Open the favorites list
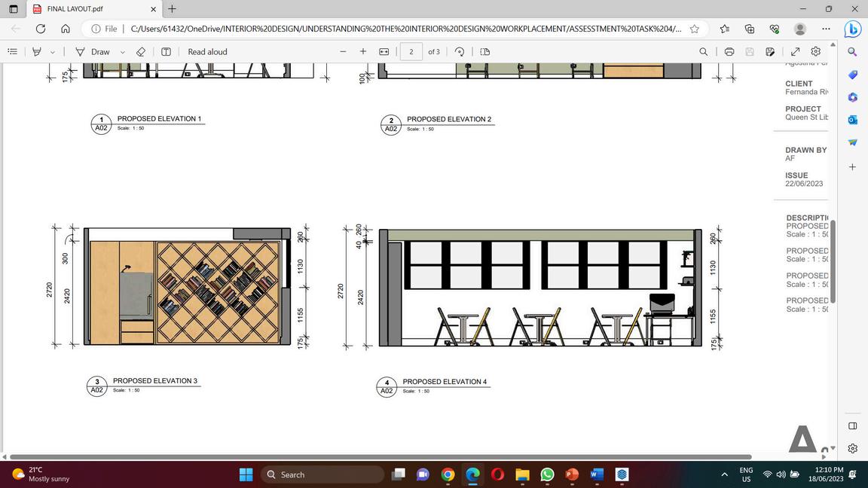Image resolution: width=868 pixels, height=488 pixels. tap(725, 29)
